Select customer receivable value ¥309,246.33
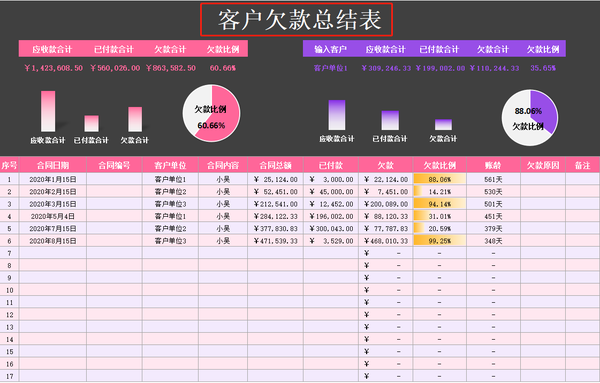 [x=386, y=68]
